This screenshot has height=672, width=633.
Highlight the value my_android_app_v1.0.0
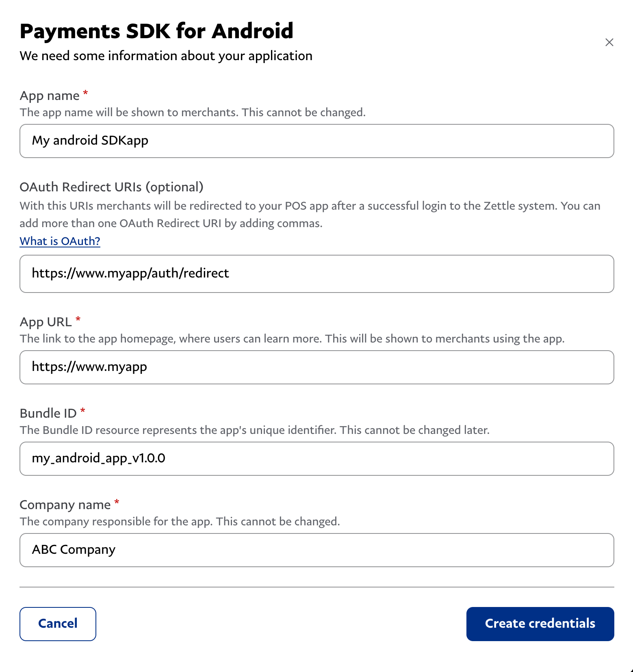coord(99,458)
